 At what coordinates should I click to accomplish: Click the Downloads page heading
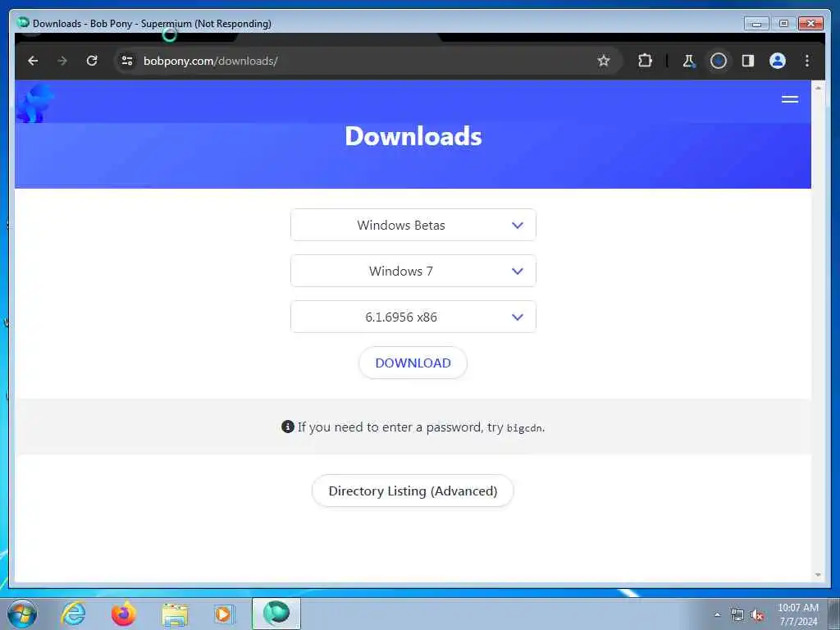pos(413,136)
